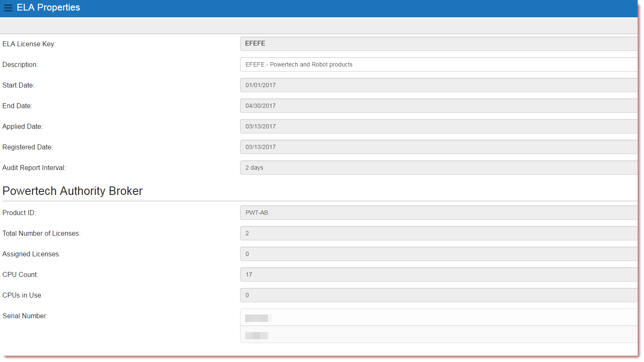Click the Audit Report Interval field
Screen dimensions: 644x362
tap(439, 168)
